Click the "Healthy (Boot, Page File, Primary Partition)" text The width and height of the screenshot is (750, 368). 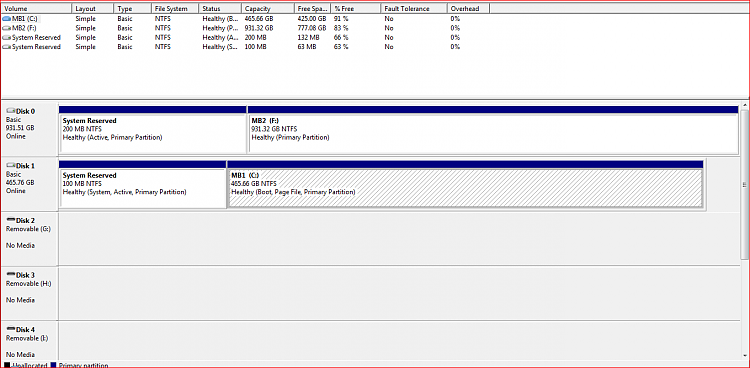coord(293,192)
